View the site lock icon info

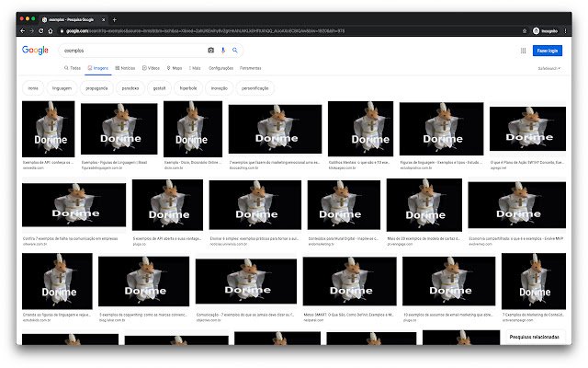(x=62, y=30)
